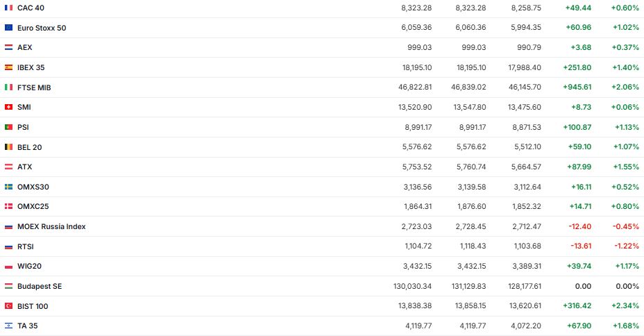Click the EU flag next to Euro Stoxx 50

[x=8, y=28]
